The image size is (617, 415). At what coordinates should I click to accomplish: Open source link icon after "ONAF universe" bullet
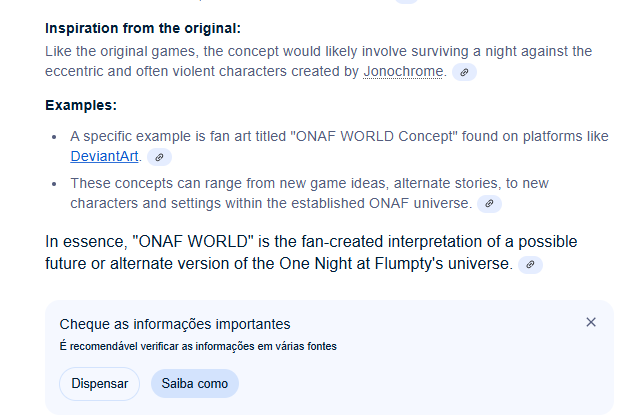489,204
